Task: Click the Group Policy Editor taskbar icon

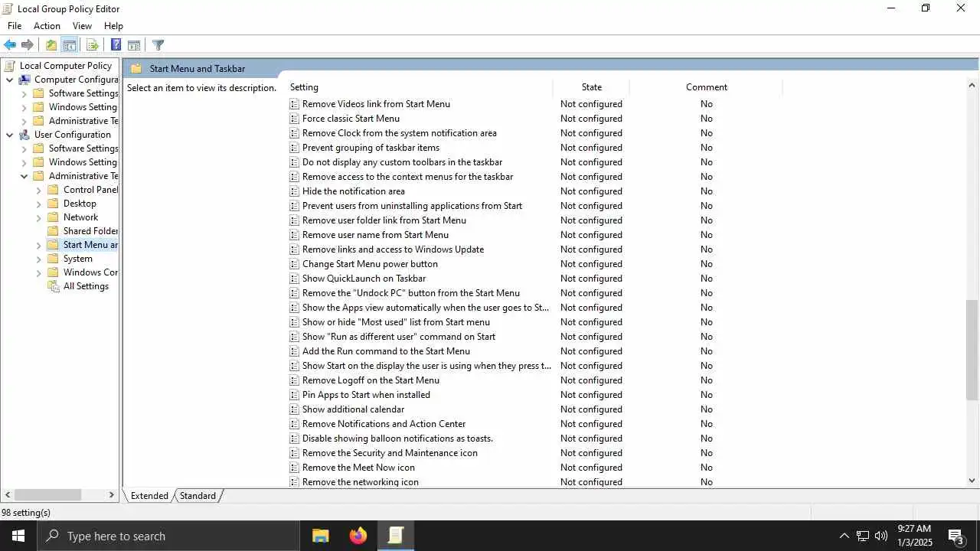Action: pos(396,536)
